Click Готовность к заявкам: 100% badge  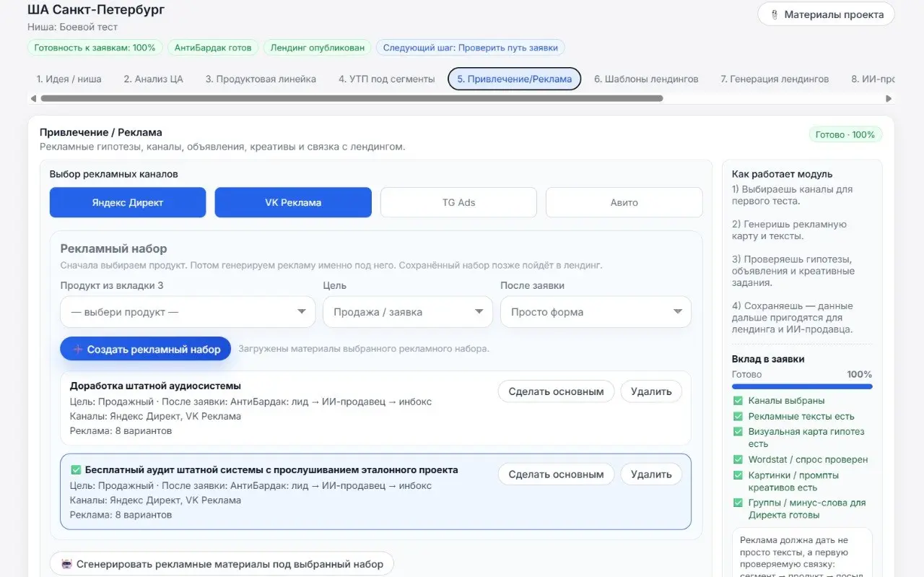click(x=95, y=48)
